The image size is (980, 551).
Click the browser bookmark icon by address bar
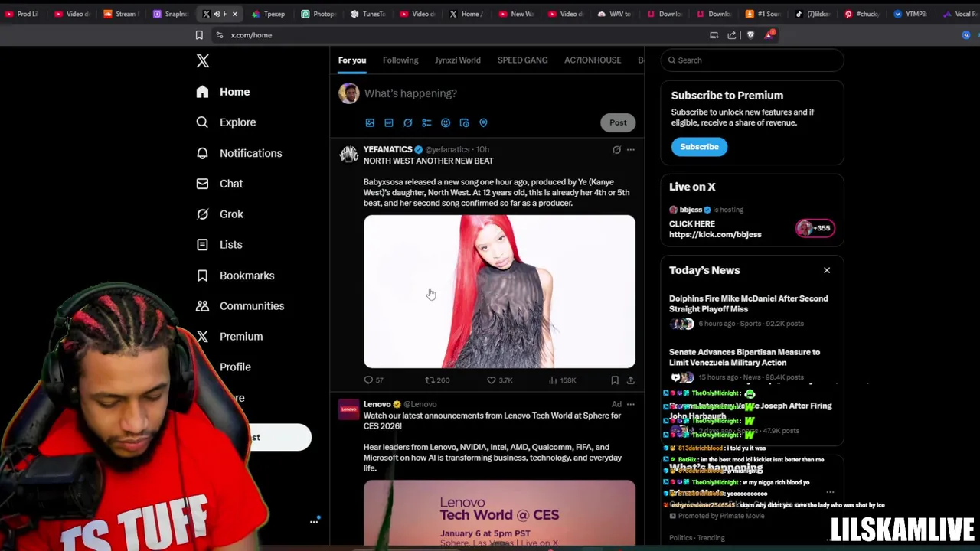(199, 35)
